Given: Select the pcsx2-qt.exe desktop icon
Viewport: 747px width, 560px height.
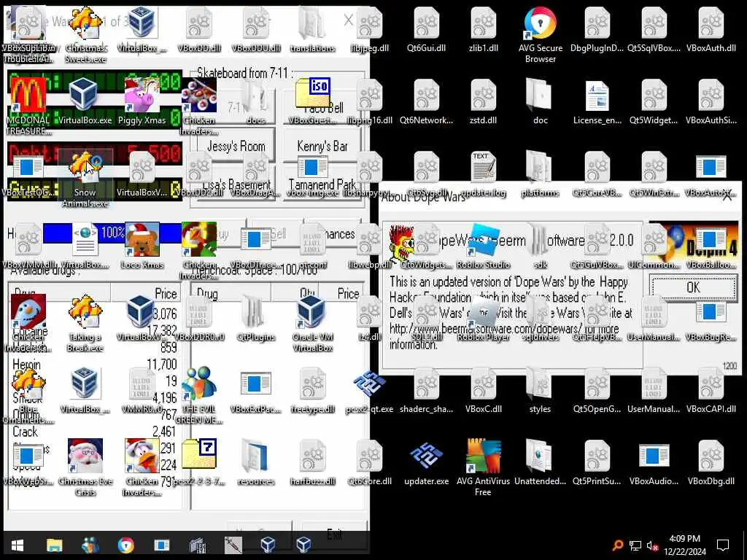Looking at the screenshot, I should tap(370, 391).
